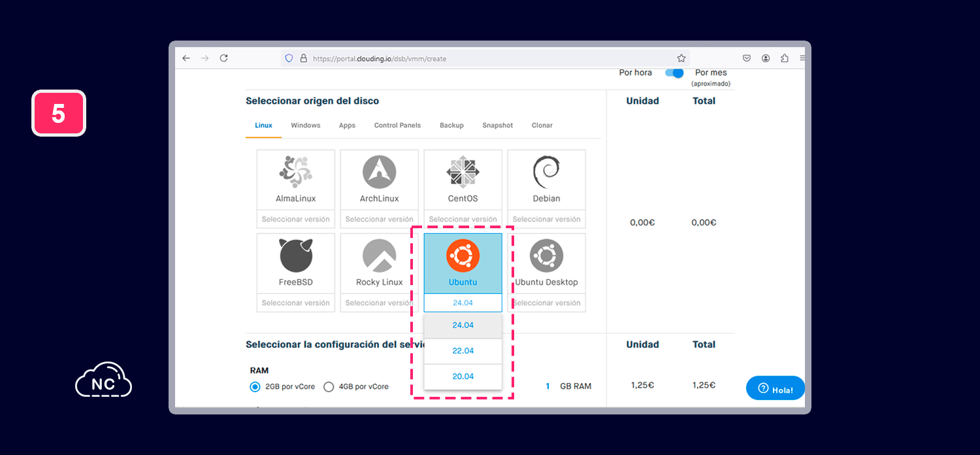Choose 22.04 in the version list
This screenshot has width=980, height=455.
[x=463, y=351]
